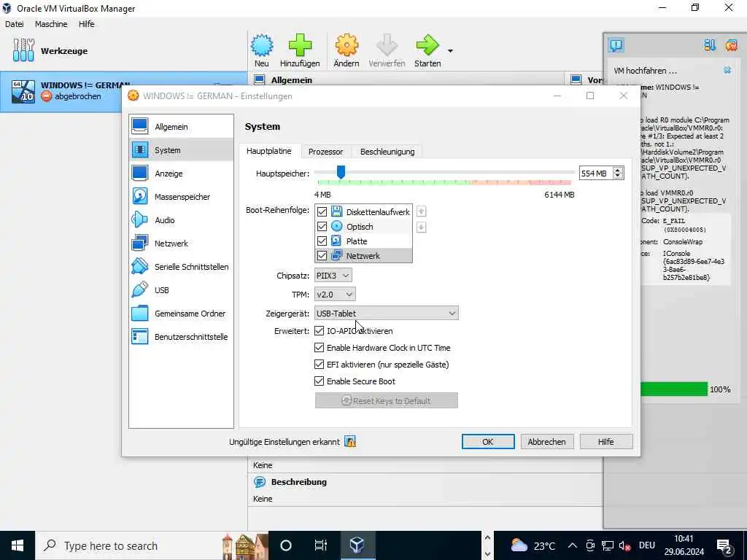Show hidden tray icons chevron
747x560 pixels.
(572, 545)
